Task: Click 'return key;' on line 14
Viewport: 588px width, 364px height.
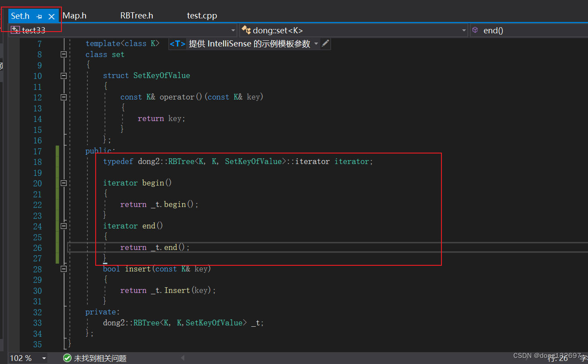Action: click(161, 118)
